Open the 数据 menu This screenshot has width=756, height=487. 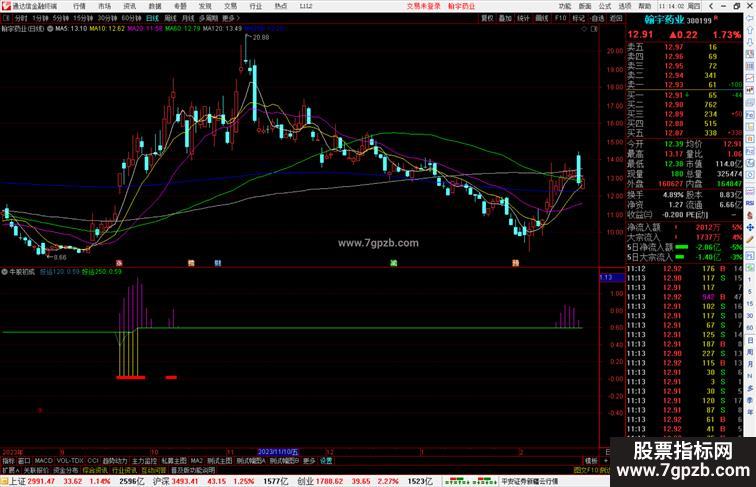155,6
